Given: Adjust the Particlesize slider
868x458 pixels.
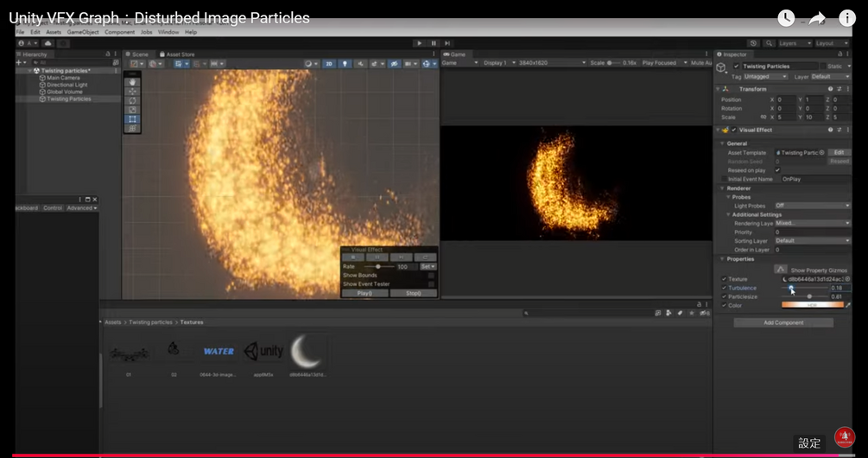Looking at the screenshot, I should coord(804,297).
